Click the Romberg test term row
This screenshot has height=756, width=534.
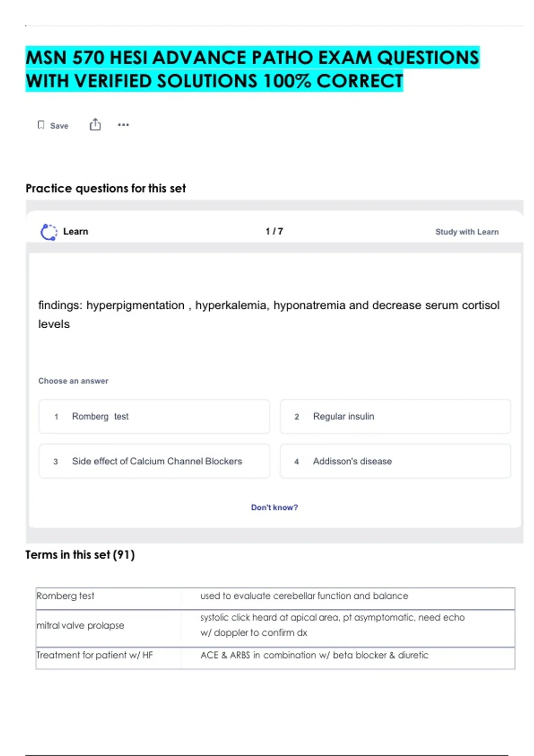[x=65, y=596]
